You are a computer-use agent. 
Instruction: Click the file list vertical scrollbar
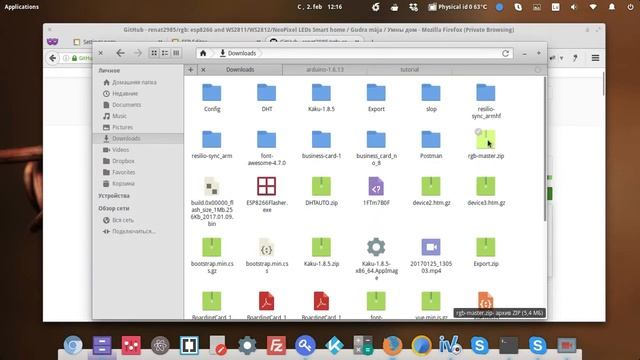coord(544,149)
